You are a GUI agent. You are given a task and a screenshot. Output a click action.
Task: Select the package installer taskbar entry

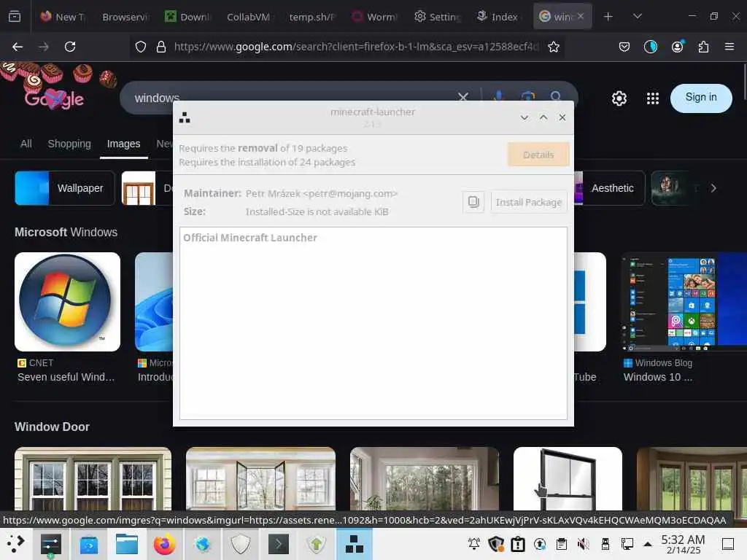pos(355,544)
